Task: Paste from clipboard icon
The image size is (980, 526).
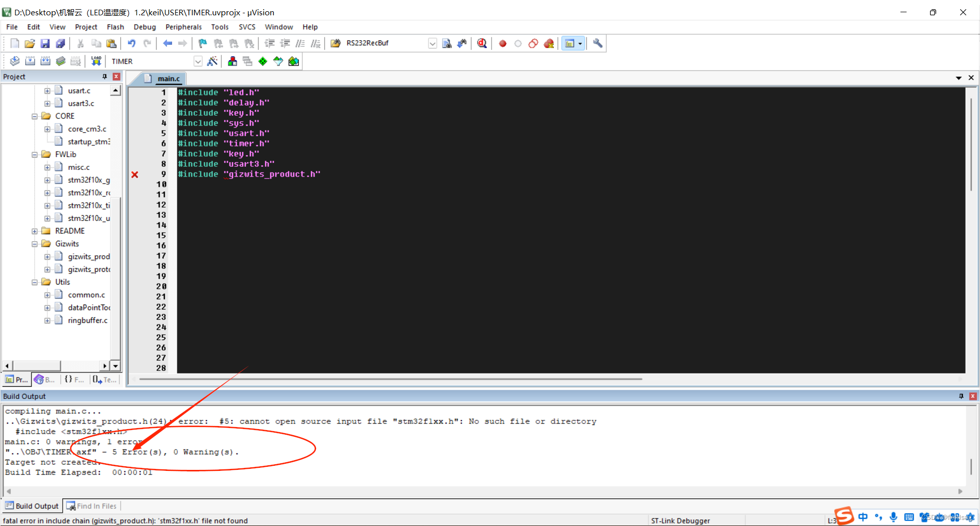Action: coord(111,43)
